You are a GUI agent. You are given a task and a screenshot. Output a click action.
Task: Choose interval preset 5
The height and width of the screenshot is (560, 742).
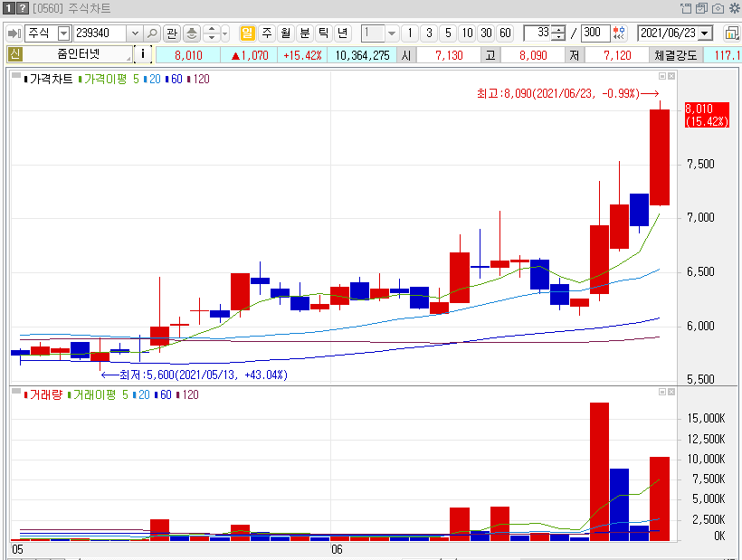pos(448,33)
